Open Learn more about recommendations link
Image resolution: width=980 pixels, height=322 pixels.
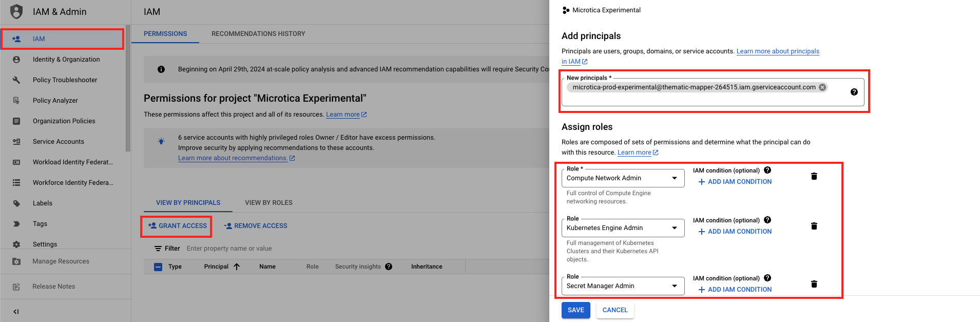pos(236,158)
